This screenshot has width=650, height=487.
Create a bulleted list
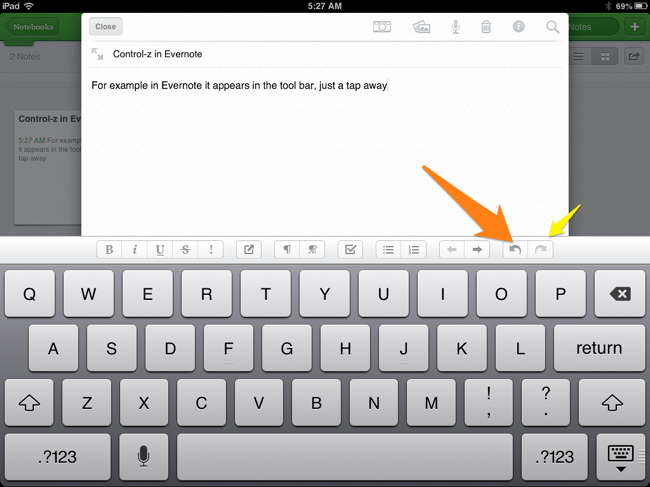click(x=388, y=250)
